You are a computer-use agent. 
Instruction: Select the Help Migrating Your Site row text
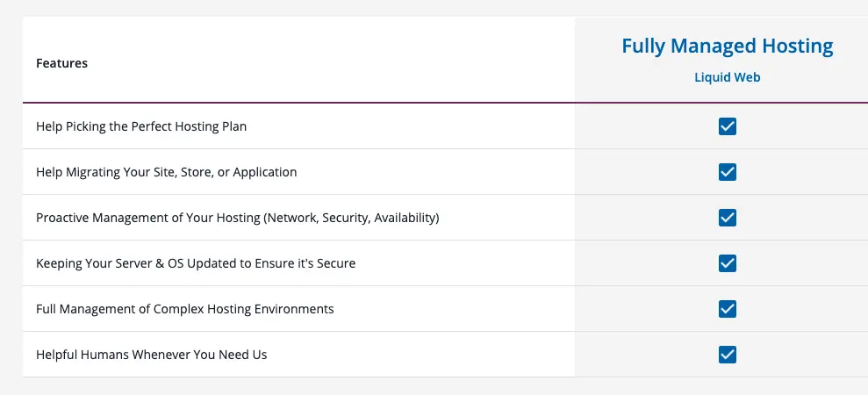167,172
